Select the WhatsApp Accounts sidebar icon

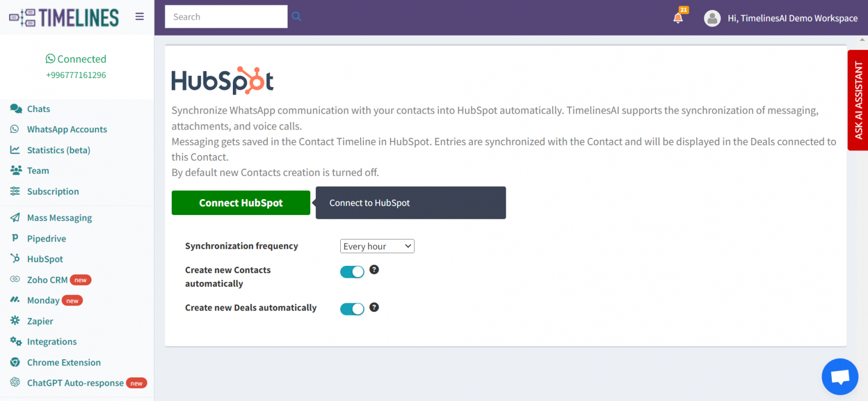14,129
